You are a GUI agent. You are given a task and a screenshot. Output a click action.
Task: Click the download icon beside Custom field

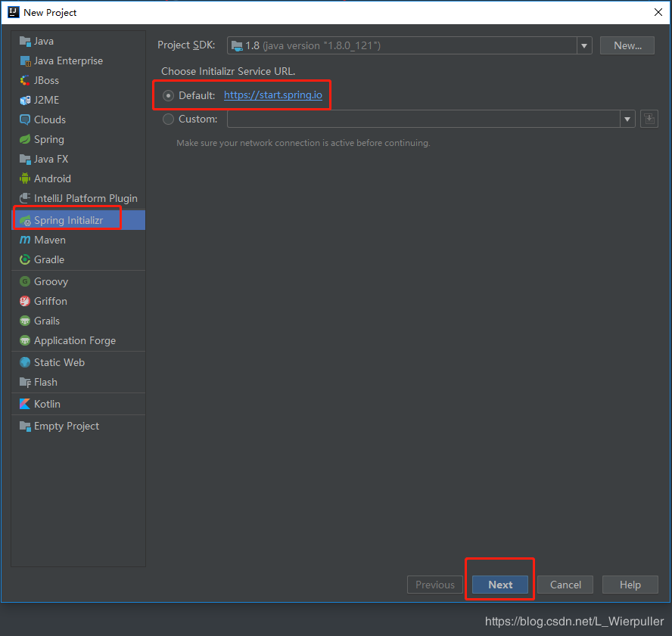click(649, 119)
